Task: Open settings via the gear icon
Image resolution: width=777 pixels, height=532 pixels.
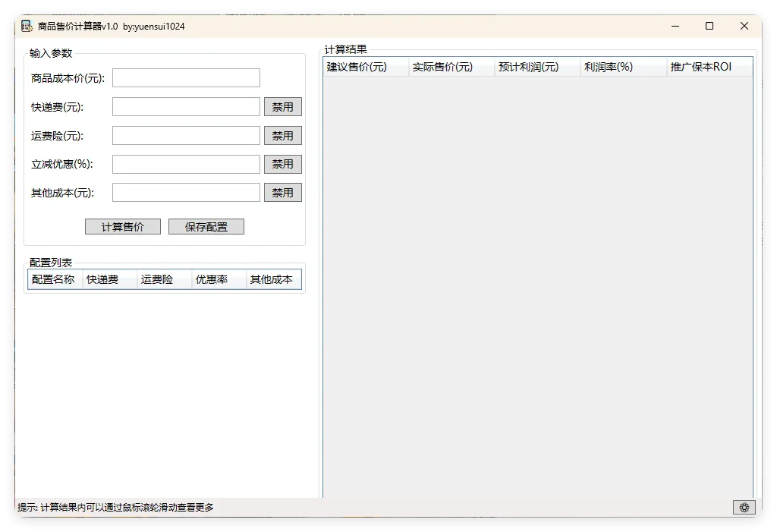Action: (744, 507)
